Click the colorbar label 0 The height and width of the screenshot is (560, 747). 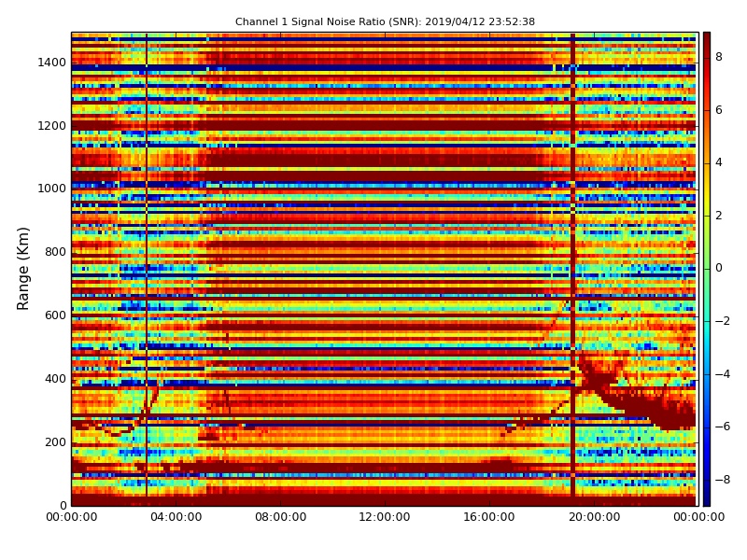(x=718, y=268)
